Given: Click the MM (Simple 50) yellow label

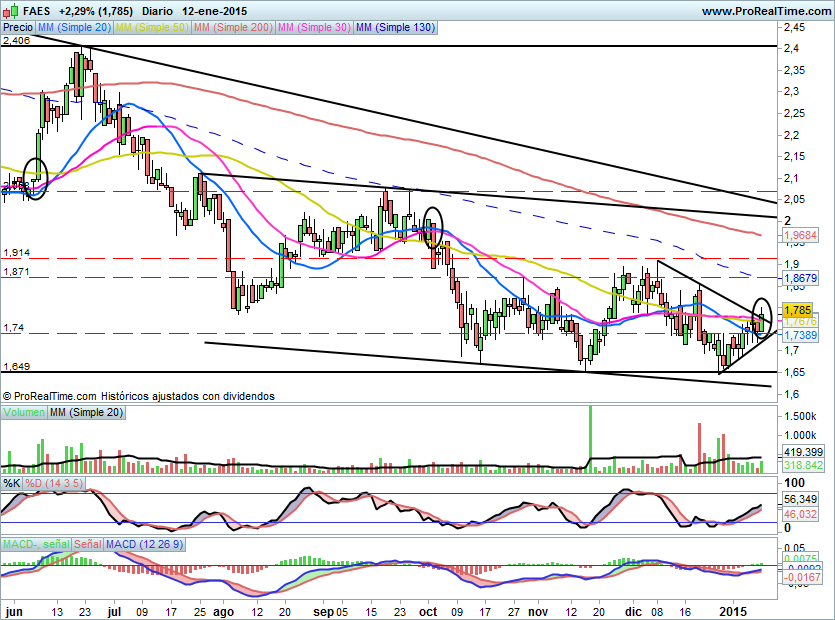Looking at the screenshot, I should tap(151, 28).
